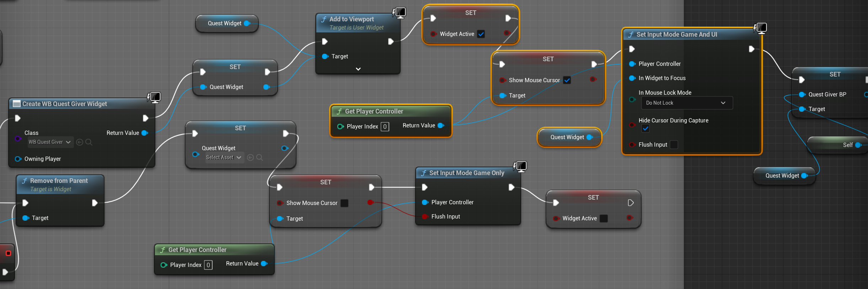Click the purple Class pin on Create WB Quest Giver Widget
The image size is (868, 289).
pos(18,138)
